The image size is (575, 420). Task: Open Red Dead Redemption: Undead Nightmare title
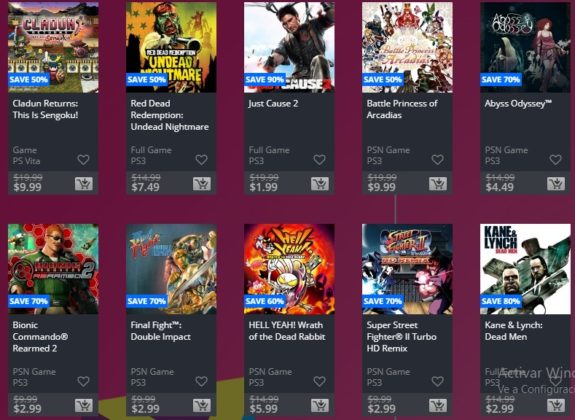[169, 115]
